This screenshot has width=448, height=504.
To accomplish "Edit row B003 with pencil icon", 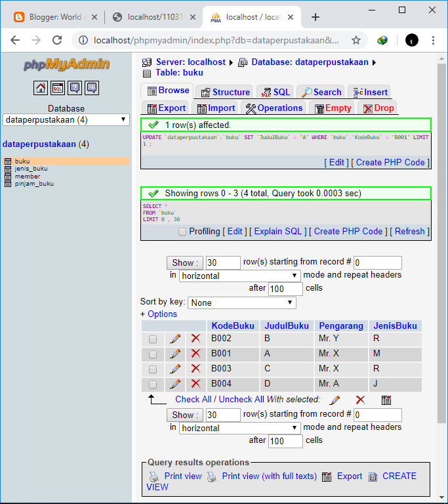I will tap(175, 369).
